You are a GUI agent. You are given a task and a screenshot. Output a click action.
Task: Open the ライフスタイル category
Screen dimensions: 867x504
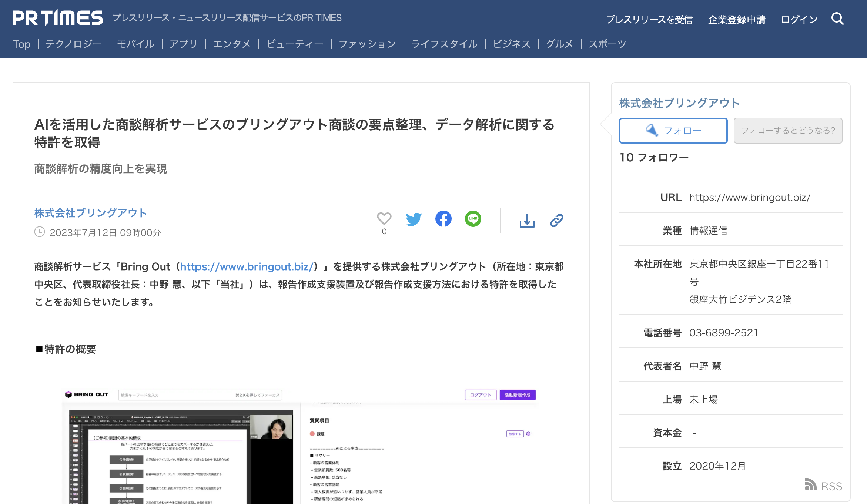click(x=444, y=44)
